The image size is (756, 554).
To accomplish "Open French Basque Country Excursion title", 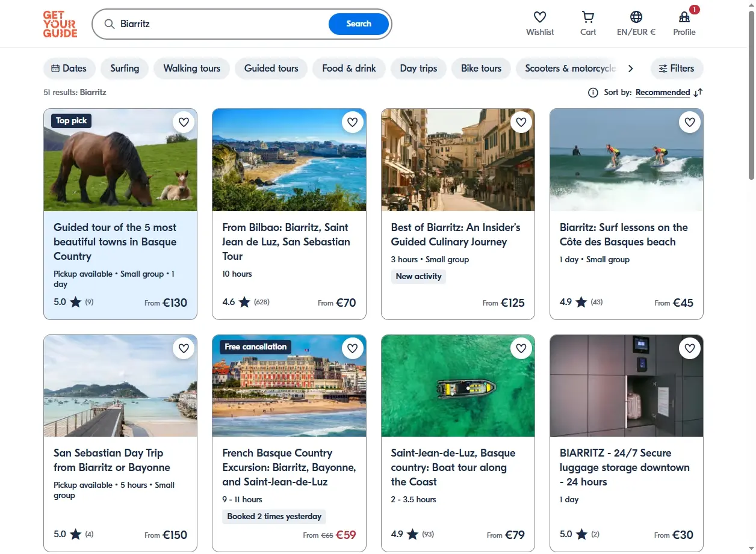I will click(289, 467).
